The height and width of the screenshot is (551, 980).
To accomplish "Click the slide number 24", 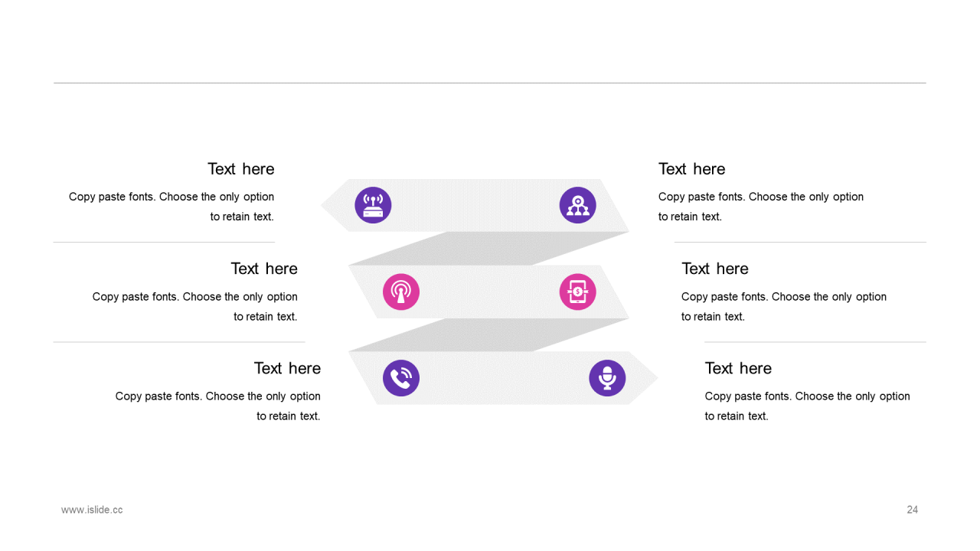I will pos(913,510).
